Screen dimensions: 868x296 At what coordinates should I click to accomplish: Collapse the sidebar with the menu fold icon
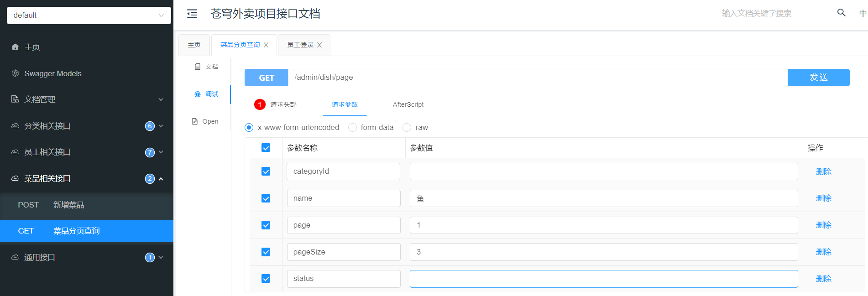coord(192,14)
